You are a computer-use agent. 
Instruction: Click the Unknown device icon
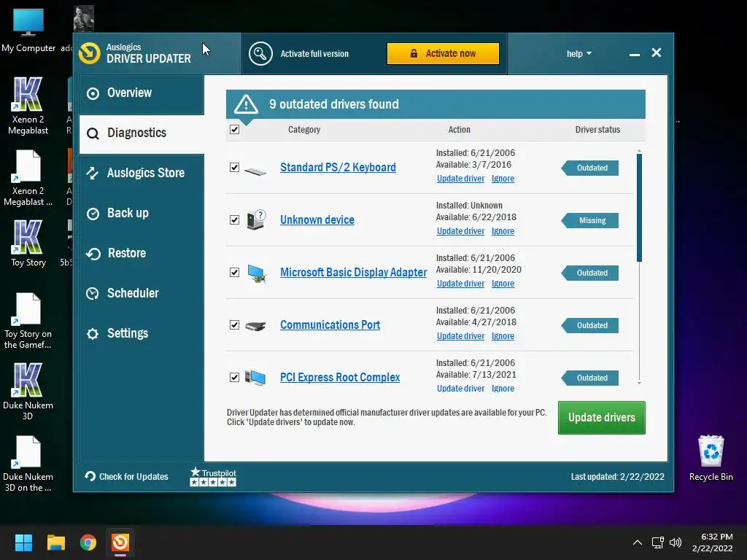coord(256,219)
